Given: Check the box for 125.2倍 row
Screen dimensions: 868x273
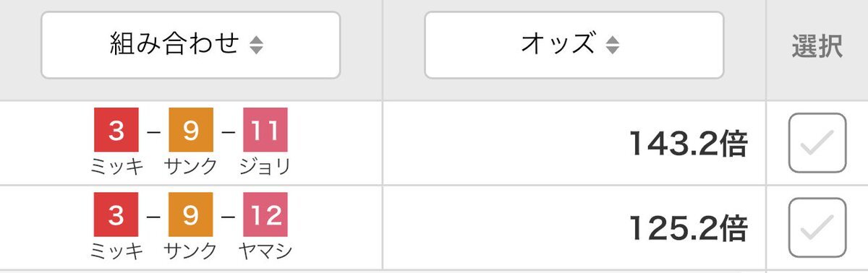Looking at the screenshot, I should [817, 227].
